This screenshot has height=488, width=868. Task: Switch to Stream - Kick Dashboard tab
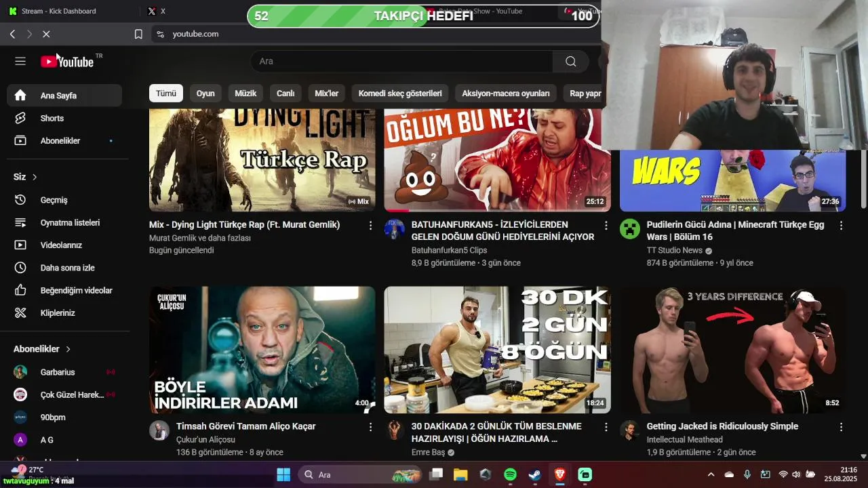(x=58, y=11)
